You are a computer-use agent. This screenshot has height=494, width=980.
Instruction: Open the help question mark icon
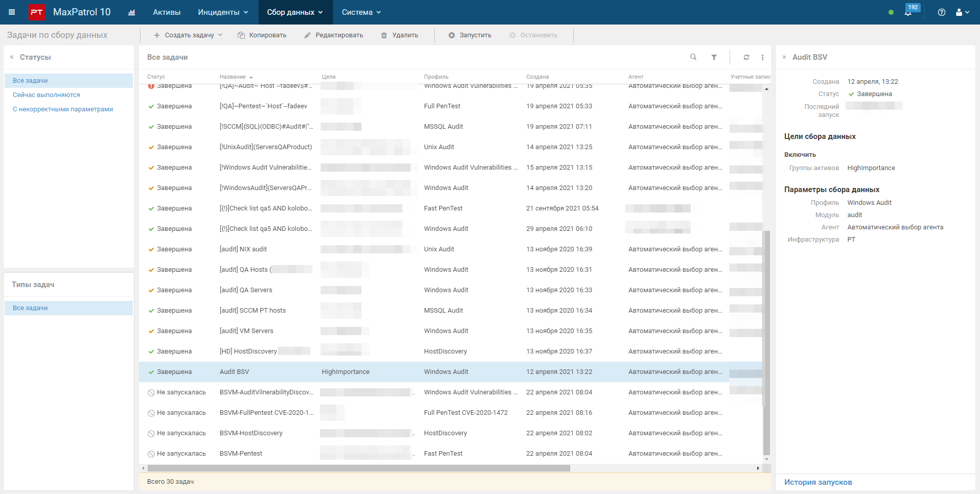pos(942,12)
